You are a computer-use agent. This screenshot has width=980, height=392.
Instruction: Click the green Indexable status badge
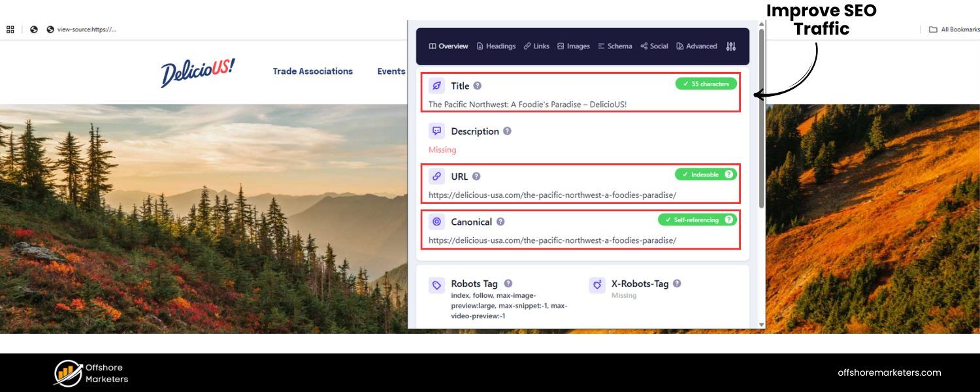702,174
